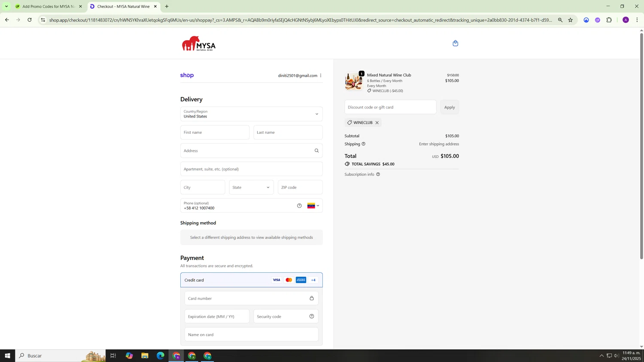Select the Checkout - MYSA Natural Wine tab
Image resolution: width=644 pixels, height=362 pixels.
(124, 6)
